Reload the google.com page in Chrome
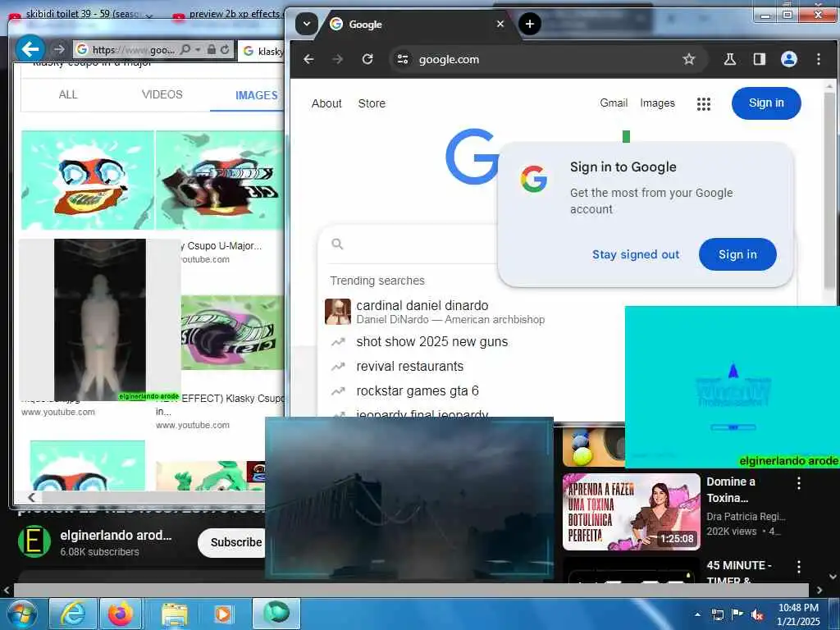Image resolution: width=840 pixels, height=630 pixels. [x=367, y=59]
